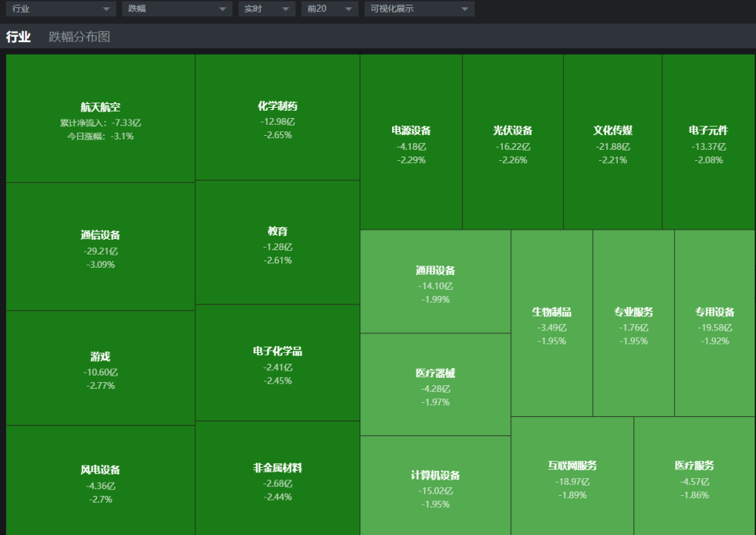Switch to the 行业 tab
Viewport: 756px width, 535px height.
click(18, 37)
